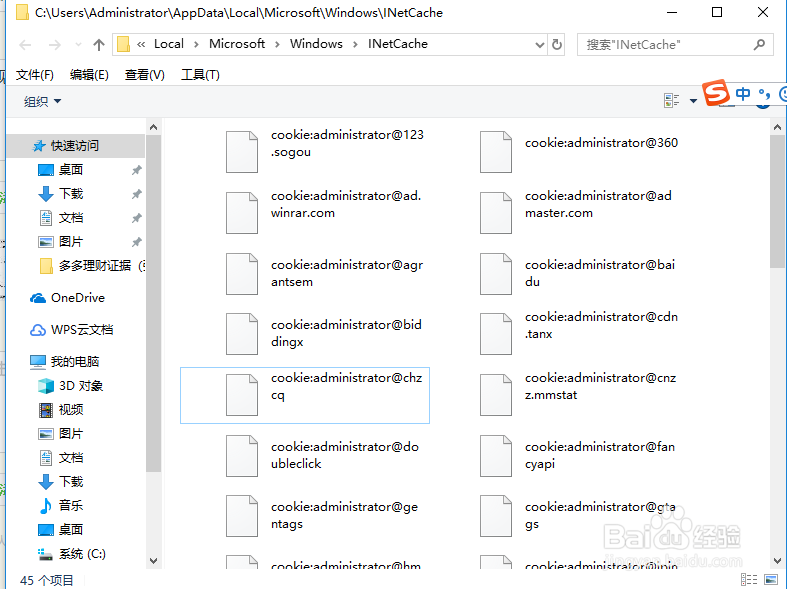Switch to details view in status bar
787x589 pixels.
point(749,580)
